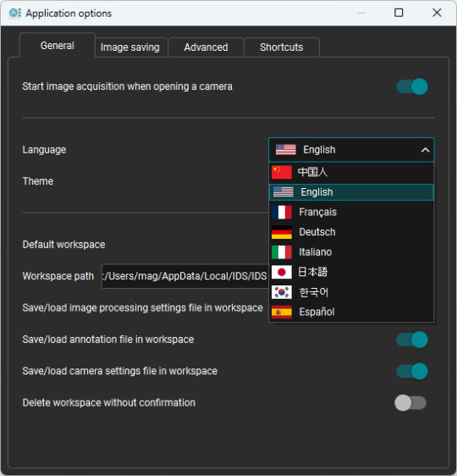Click the 'Workspace path' label

[58, 276]
